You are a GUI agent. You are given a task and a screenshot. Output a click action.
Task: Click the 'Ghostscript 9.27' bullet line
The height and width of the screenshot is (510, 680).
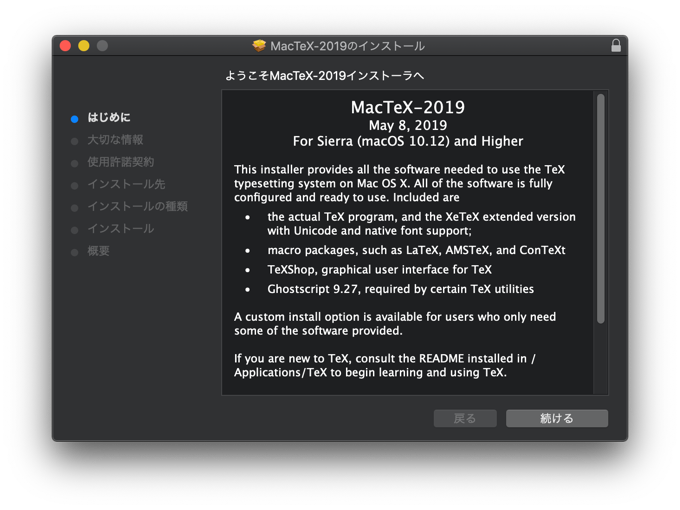tap(400, 289)
